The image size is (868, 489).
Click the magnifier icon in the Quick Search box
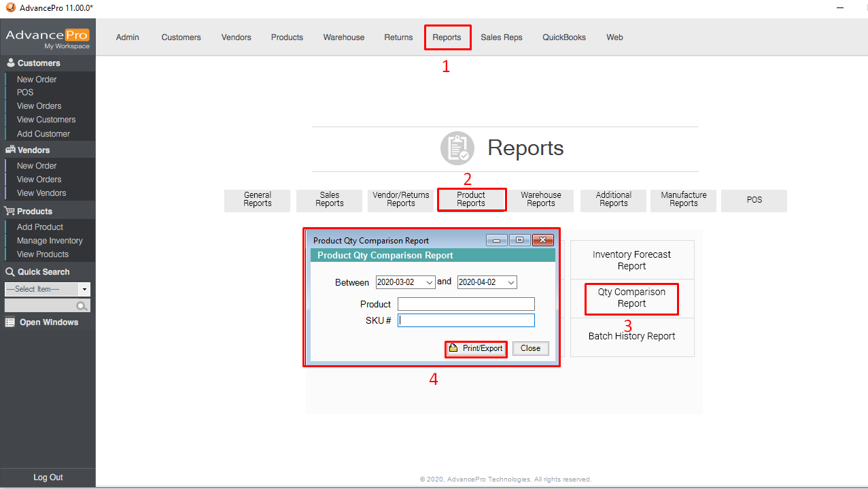(x=82, y=306)
